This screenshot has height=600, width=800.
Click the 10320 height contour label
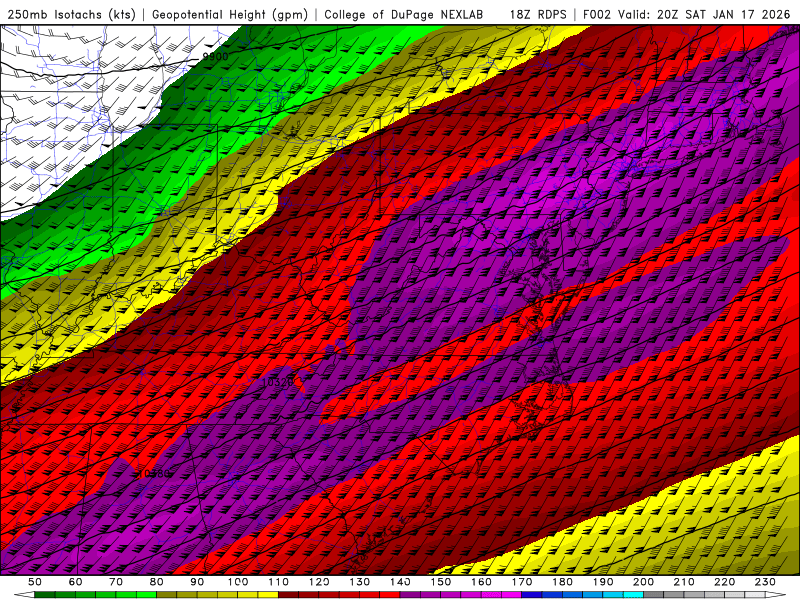point(278,382)
